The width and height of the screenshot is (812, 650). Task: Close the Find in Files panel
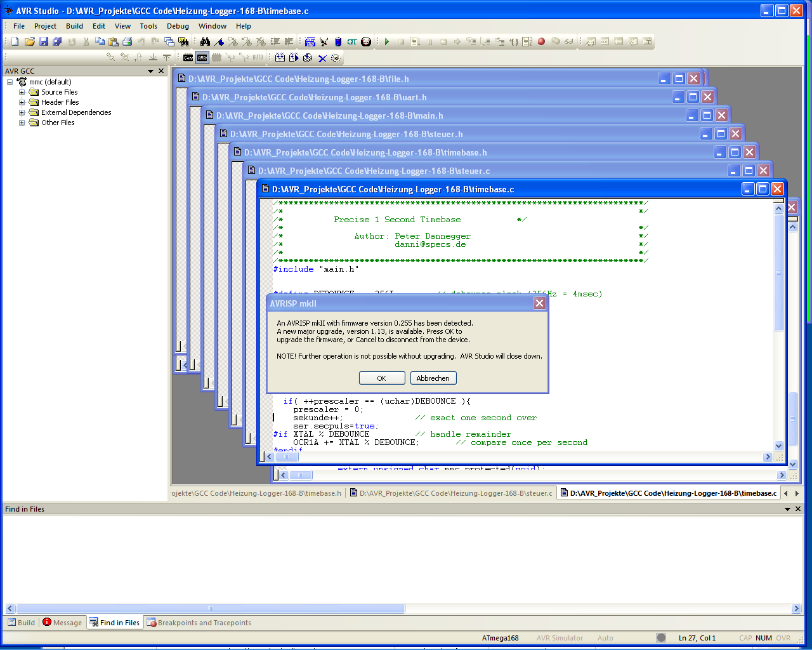coord(798,509)
